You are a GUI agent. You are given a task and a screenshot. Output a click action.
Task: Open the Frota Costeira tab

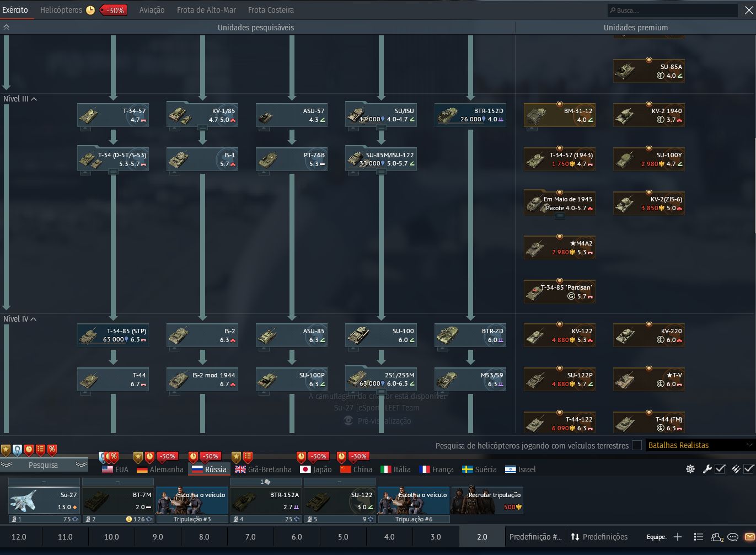pyautogui.click(x=271, y=10)
